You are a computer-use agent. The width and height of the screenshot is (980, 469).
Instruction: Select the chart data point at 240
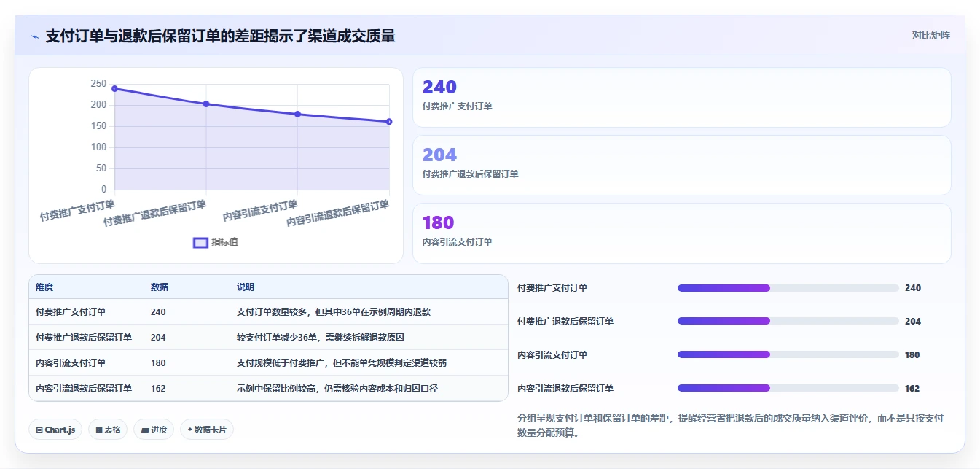coord(114,88)
